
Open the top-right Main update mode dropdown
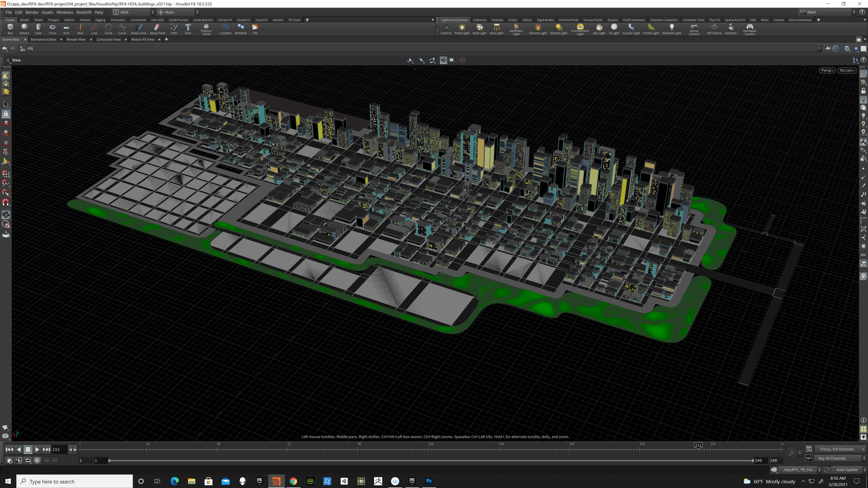828,12
